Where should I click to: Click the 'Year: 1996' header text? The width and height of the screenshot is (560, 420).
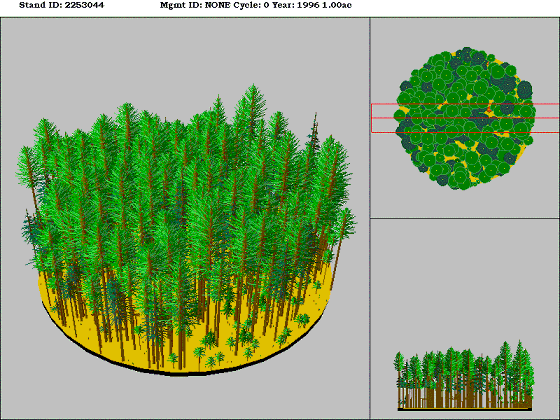coord(296,5)
